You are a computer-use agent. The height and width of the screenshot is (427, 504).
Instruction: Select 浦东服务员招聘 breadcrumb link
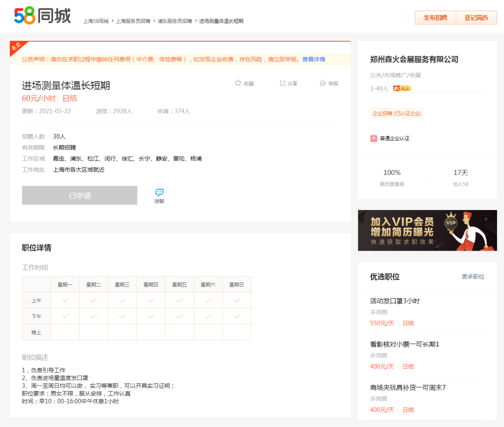click(175, 21)
